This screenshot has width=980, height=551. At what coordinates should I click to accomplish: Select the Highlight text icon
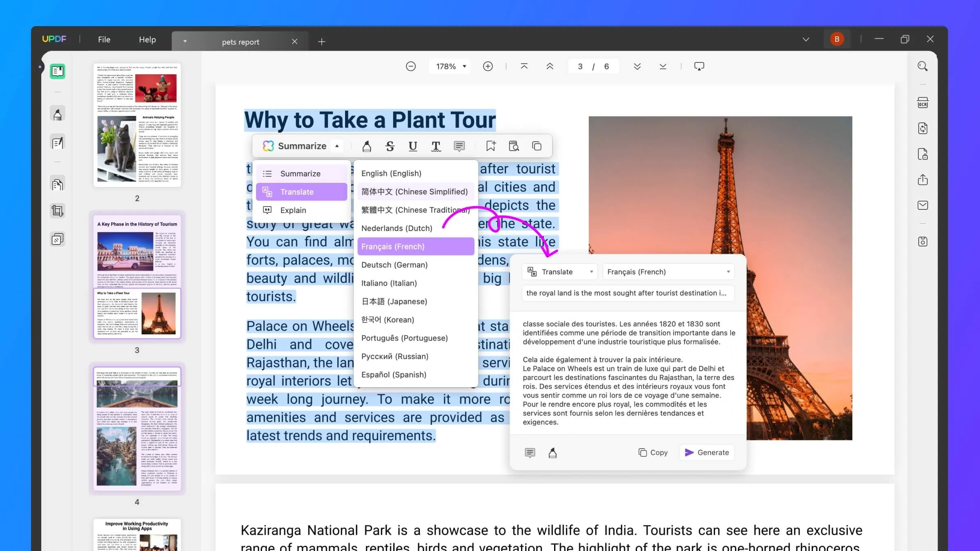pos(367,146)
